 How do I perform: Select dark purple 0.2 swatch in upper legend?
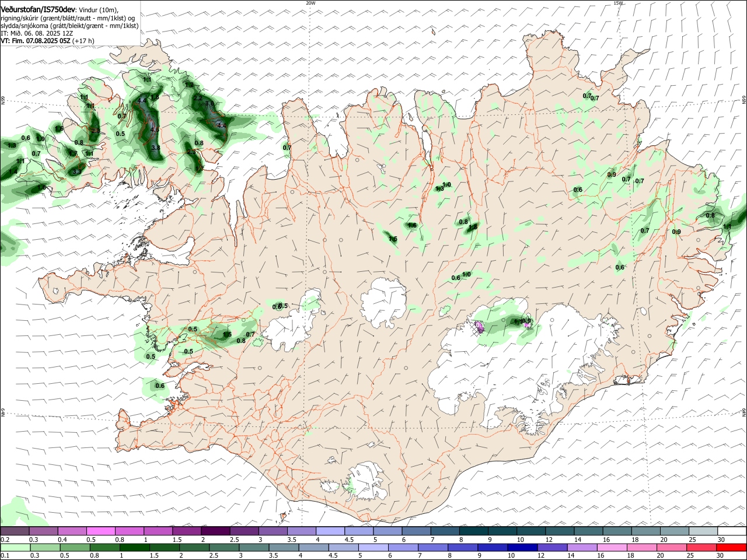(15, 531)
